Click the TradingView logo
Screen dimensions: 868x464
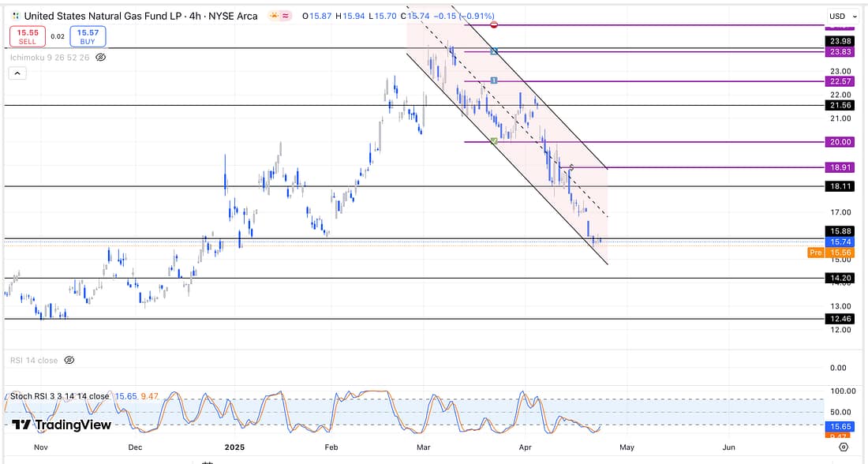click(x=61, y=425)
